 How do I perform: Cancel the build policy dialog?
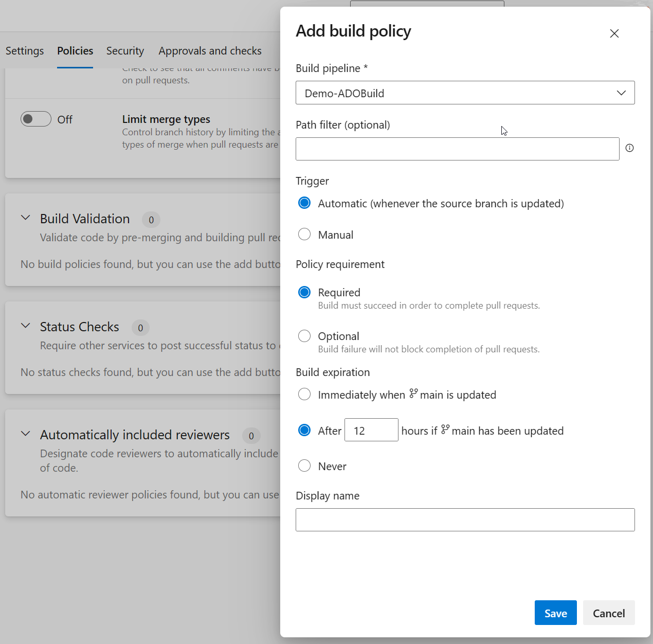point(609,613)
